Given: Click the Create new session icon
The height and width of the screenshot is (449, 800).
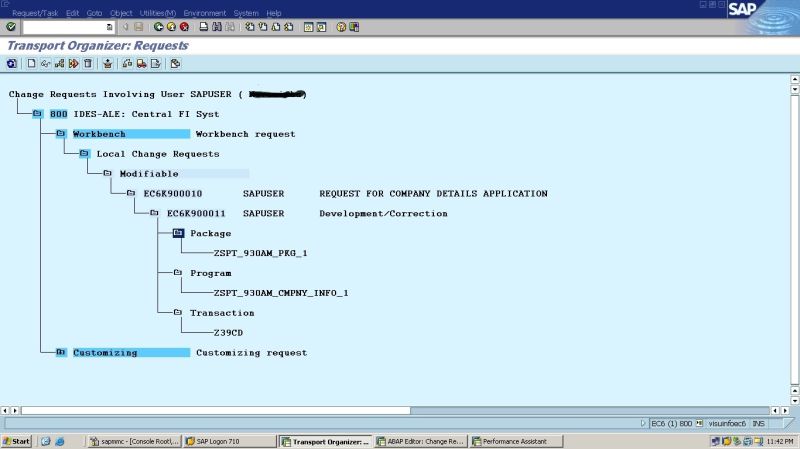Looking at the screenshot, I should point(308,27).
